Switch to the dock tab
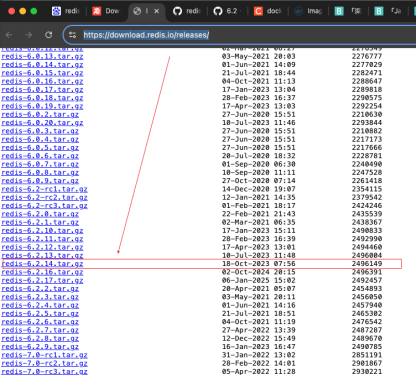 point(268,11)
